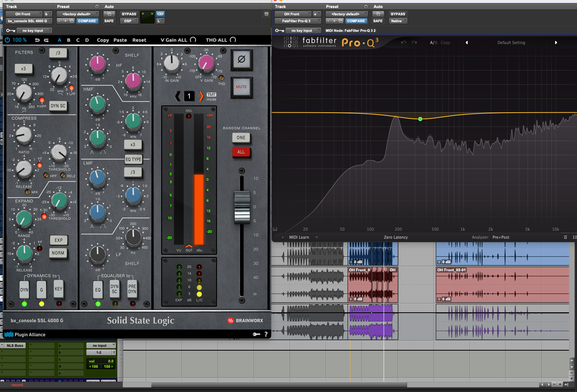The image size is (577, 392).
Task: Open insert slot e selector in Pro-Q window
Action: [x=317, y=14]
